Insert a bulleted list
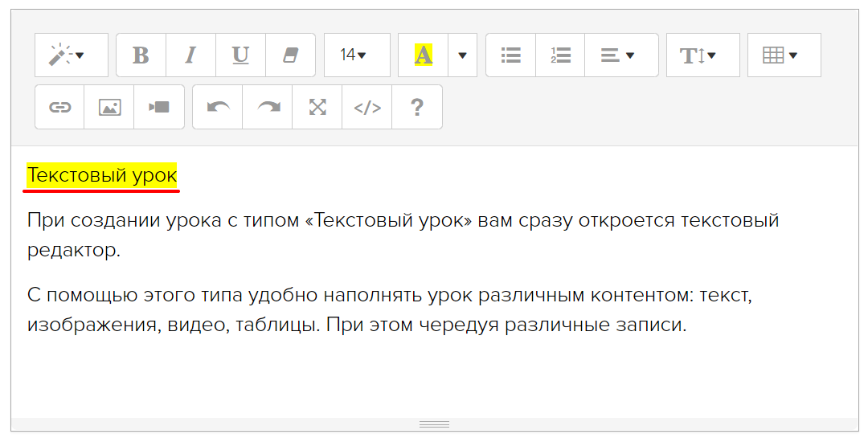This screenshot has height=438, width=868. tap(510, 55)
